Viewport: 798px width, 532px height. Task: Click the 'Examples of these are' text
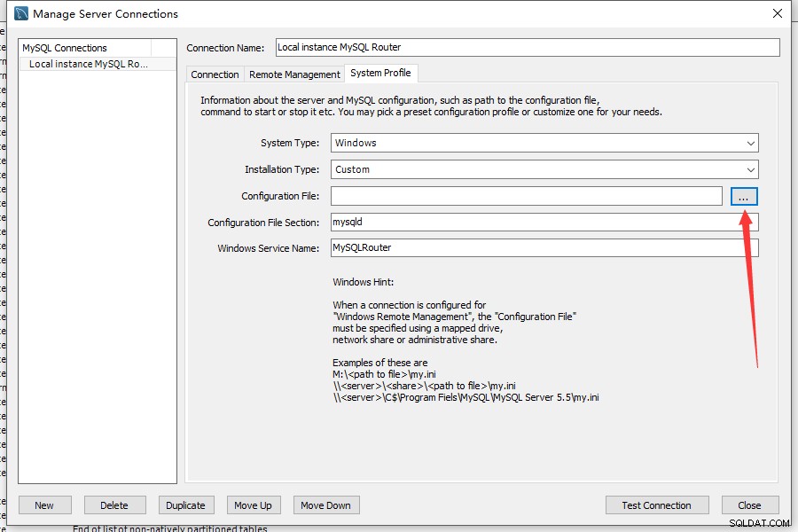(380, 363)
